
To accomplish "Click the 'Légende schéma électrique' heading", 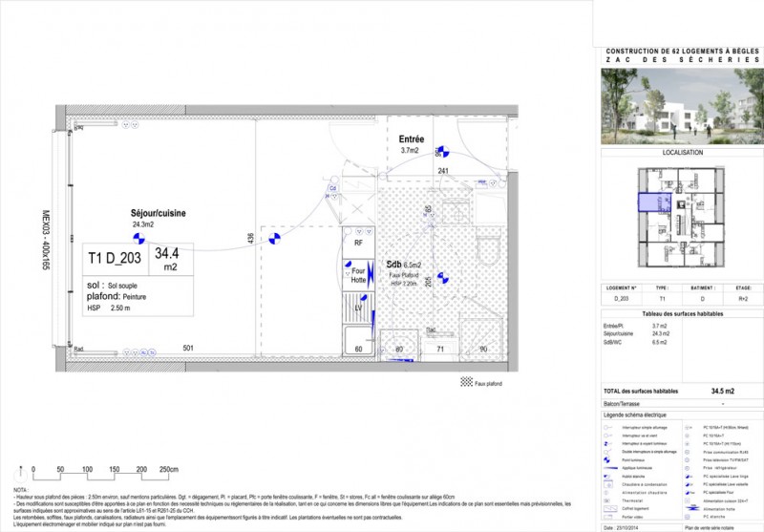I will 635,415.
